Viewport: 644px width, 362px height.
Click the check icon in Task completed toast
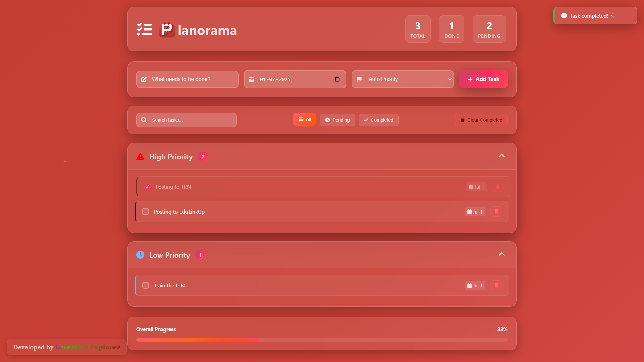[564, 16]
